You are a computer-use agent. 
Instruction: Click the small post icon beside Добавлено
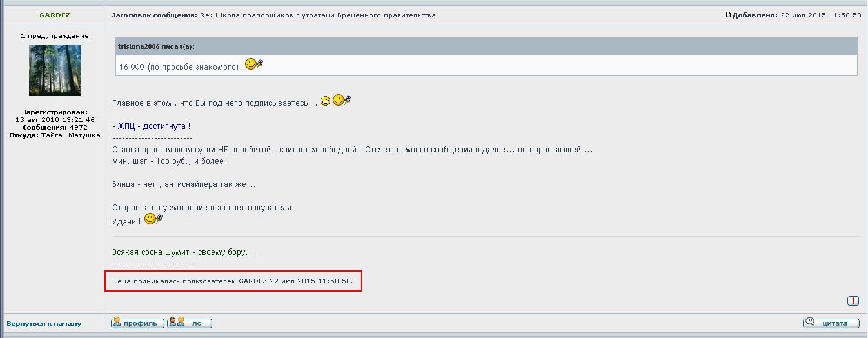[729, 15]
